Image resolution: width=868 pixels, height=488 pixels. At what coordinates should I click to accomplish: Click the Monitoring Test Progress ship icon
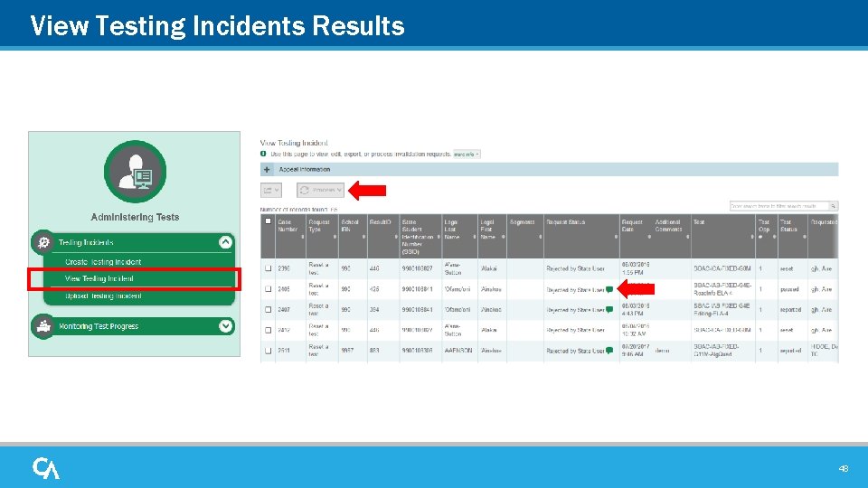[43, 326]
